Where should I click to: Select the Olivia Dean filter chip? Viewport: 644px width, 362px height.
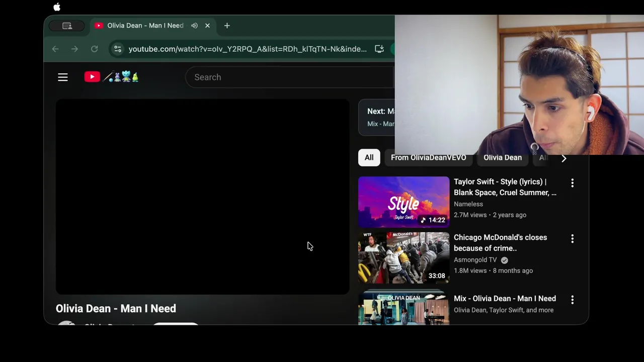[x=503, y=157]
